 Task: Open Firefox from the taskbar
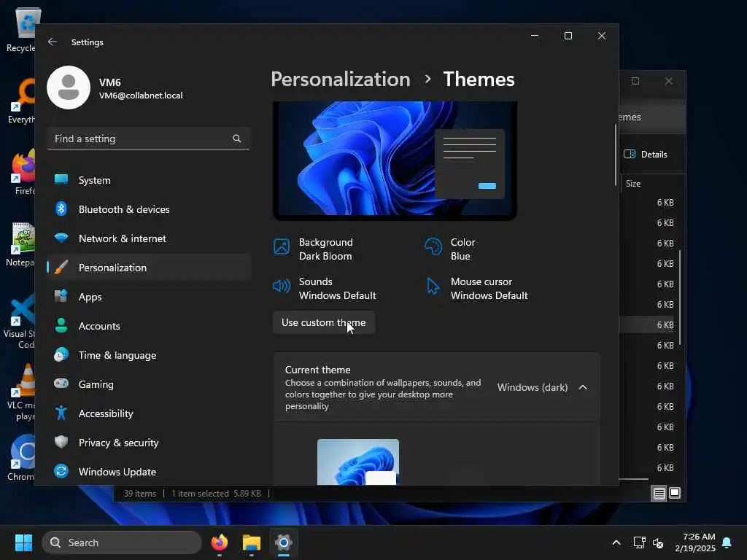click(x=219, y=542)
